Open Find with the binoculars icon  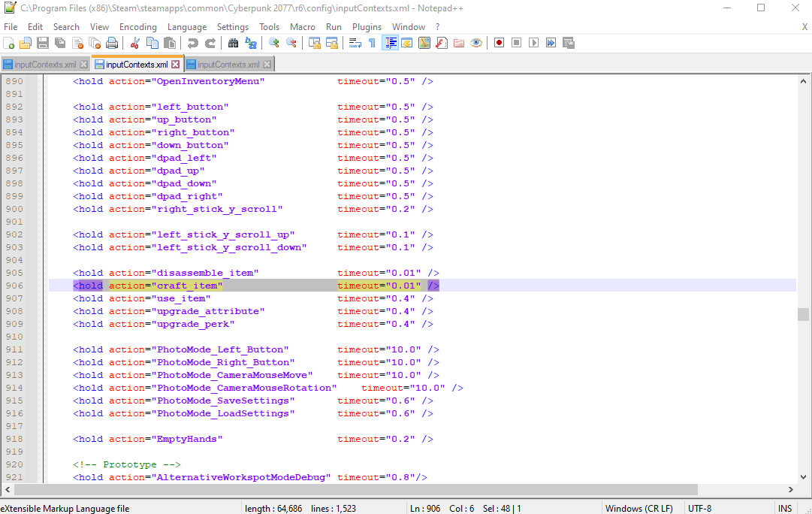(x=233, y=43)
